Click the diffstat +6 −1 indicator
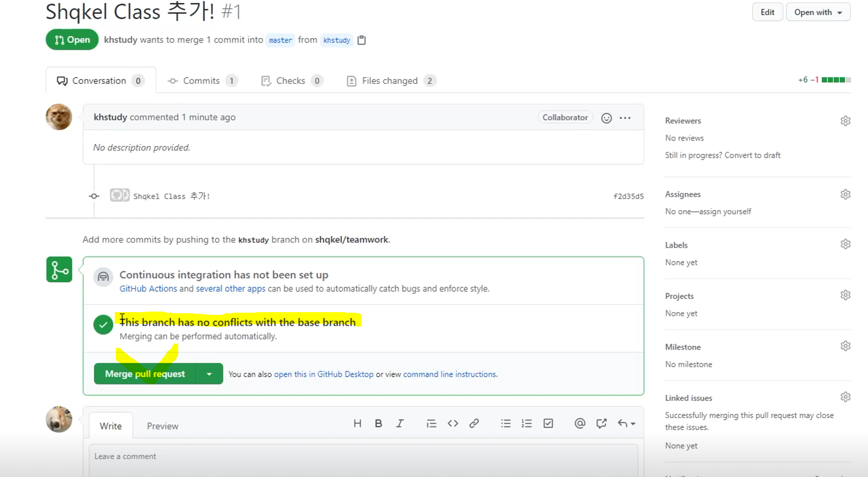The width and height of the screenshot is (868, 477). point(824,80)
